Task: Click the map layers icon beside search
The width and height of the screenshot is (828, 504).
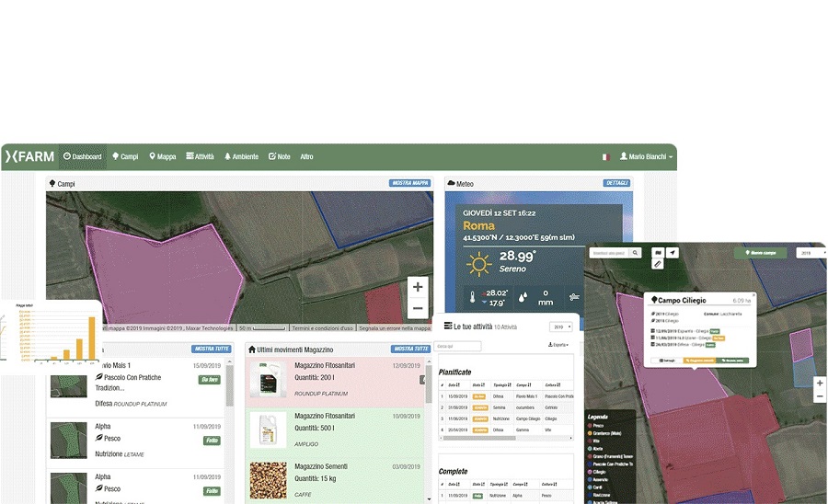Action: [658, 252]
